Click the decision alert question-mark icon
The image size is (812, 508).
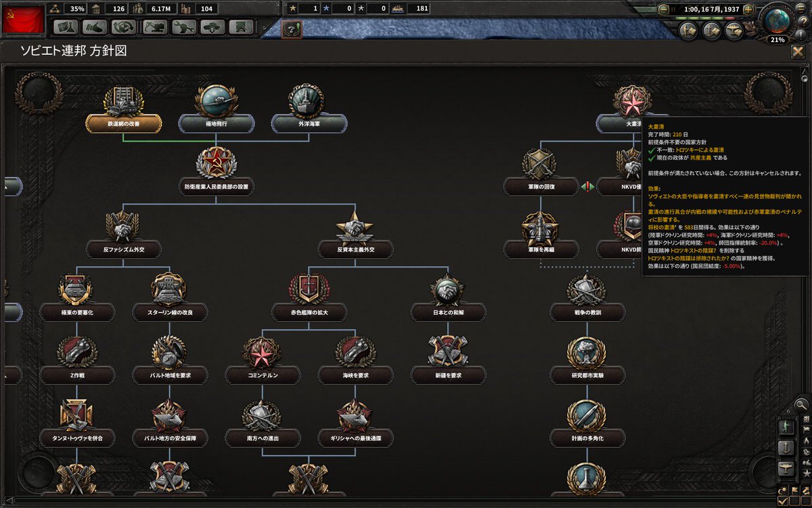click(x=292, y=30)
